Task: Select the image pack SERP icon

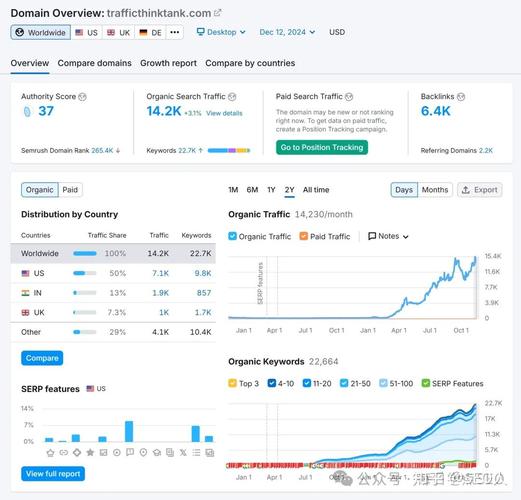Action: coord(103,453)
